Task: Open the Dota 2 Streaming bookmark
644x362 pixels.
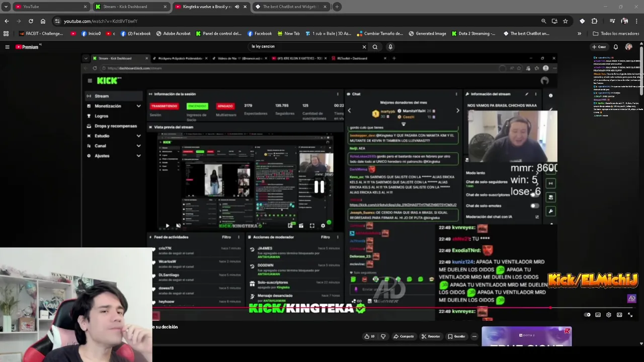Action: (473, 34)
